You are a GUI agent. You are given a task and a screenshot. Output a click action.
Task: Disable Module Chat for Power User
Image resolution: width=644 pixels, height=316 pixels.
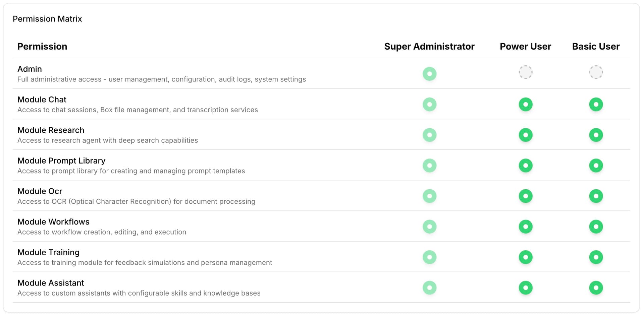tap(525, 104)
